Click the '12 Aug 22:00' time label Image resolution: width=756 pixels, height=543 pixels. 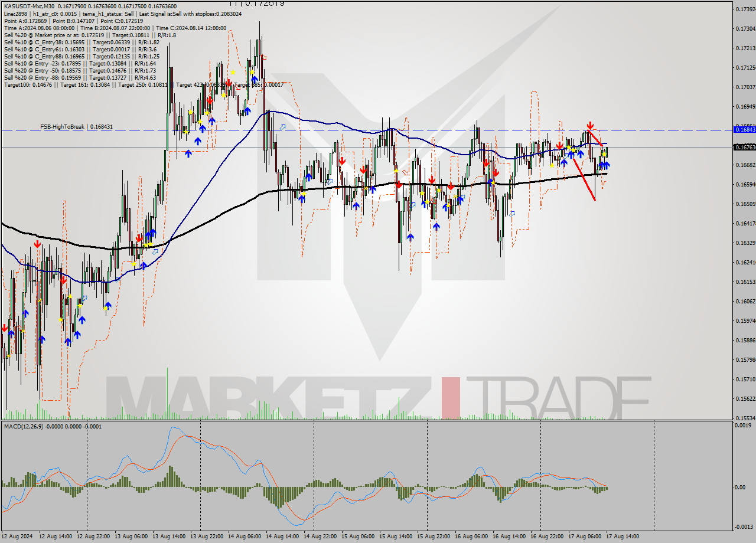point(93,537)
